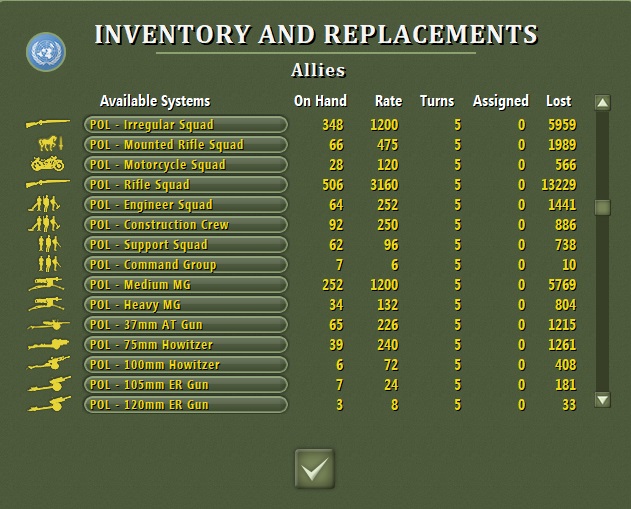Select the POL - Irregular Squad system
The width and height of the screenshot is (631, 509).
click(186, 124)
